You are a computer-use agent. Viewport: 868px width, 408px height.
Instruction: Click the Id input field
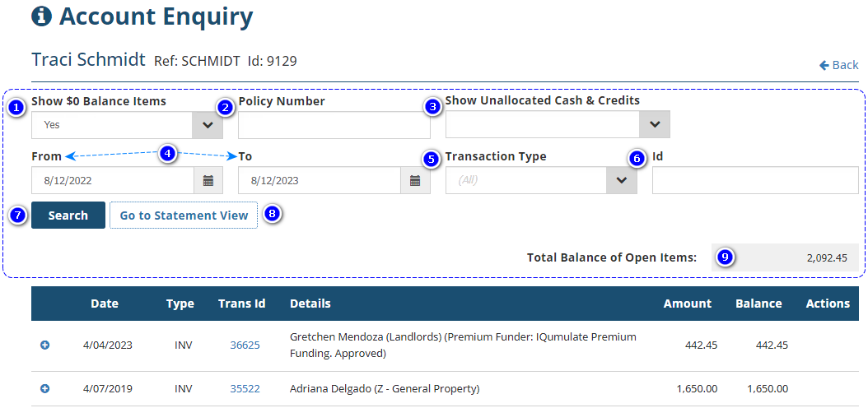pyautogui.click(x=754, y=181)
